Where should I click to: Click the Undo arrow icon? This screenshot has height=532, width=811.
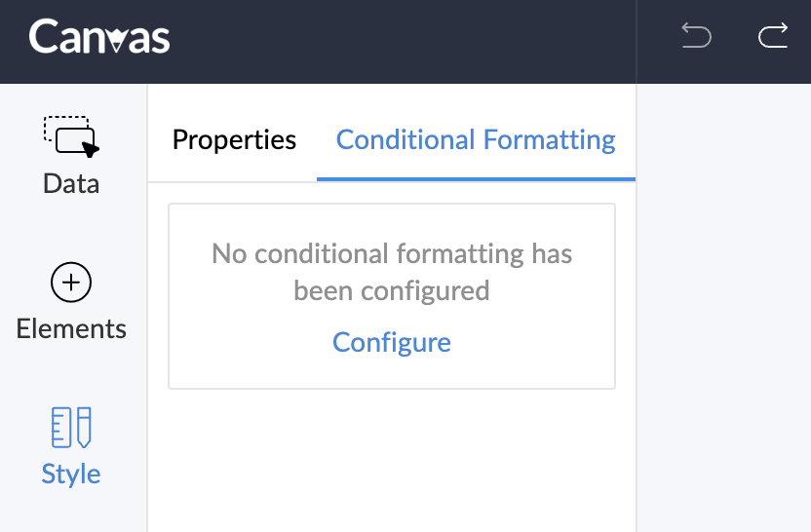tap(696, 37)
